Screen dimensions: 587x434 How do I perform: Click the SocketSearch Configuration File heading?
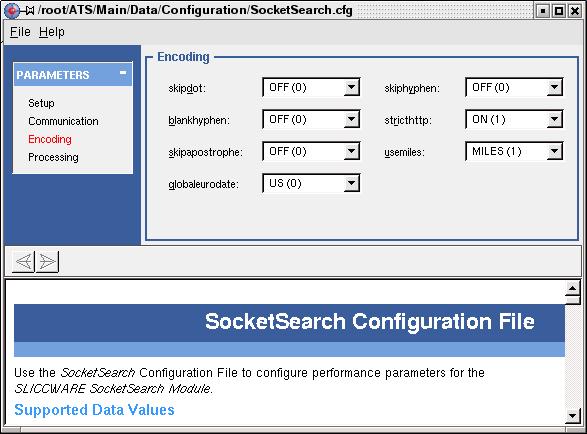point(370,321)
